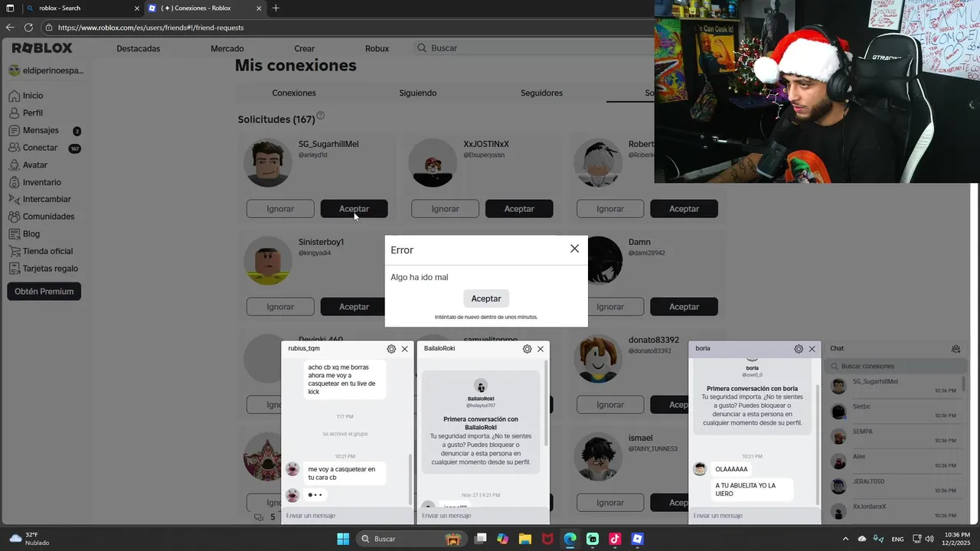Click the Buscar conexiones chat search field
This screenshot has height=551, width=980.
pyautogui.click(x=894, y=367)
